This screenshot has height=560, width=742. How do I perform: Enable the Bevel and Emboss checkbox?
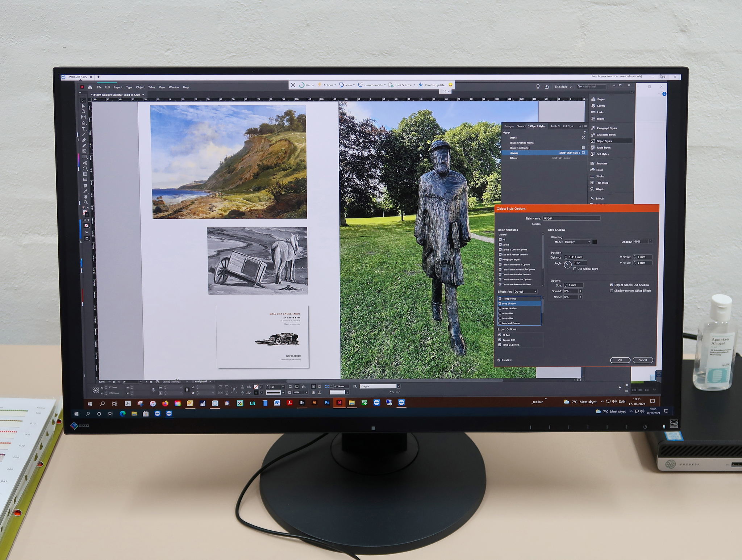tap(500, 323)
